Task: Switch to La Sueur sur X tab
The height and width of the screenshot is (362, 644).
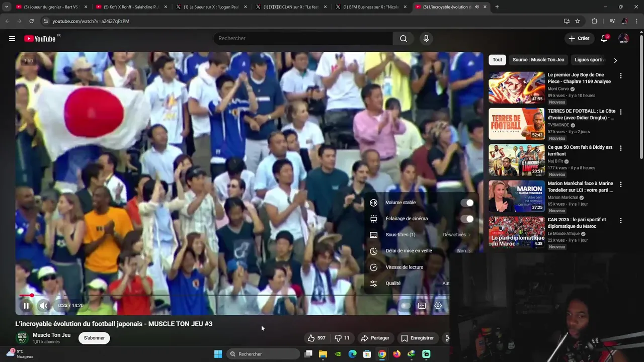Action: [211, 7]
